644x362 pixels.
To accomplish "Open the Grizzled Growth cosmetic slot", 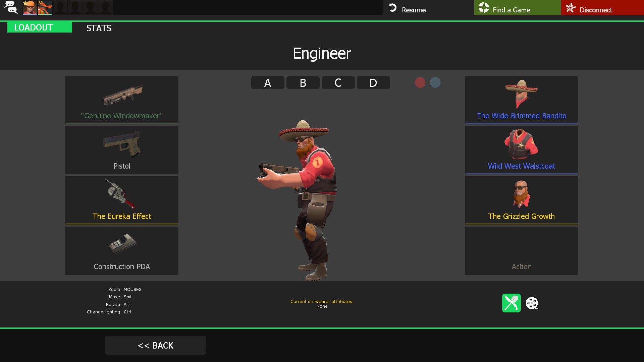I will coord(521,200).
